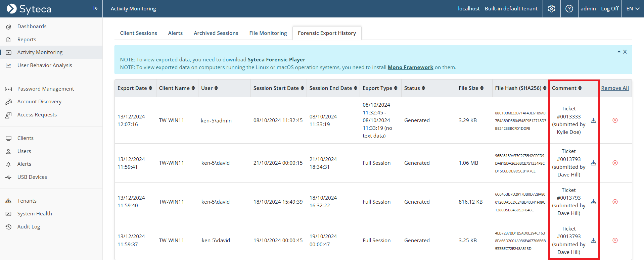The image size is (644, 260).
Task: Collapse the note banner with the caret
Action: 619,52
